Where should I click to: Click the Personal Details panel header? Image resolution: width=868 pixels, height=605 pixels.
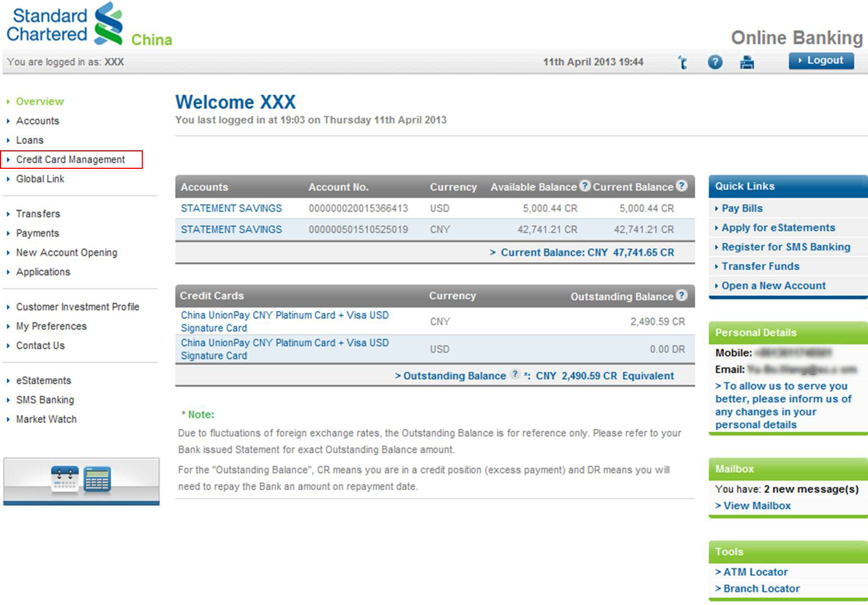click(x=788, y=333)
